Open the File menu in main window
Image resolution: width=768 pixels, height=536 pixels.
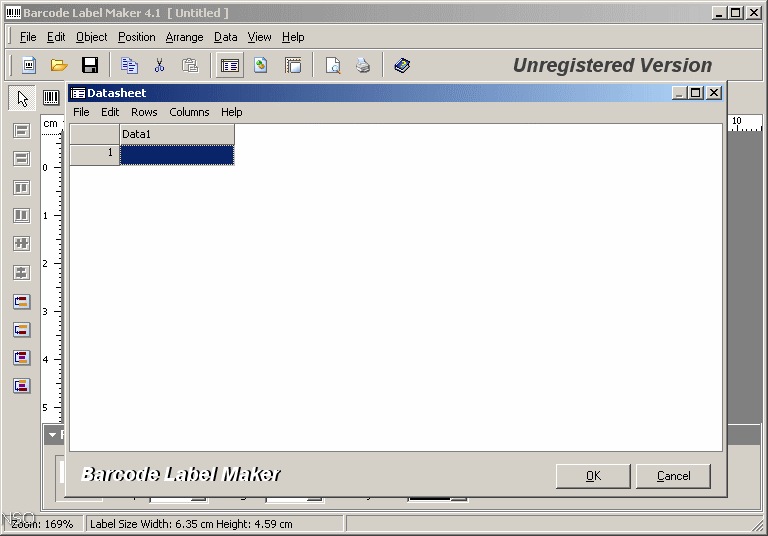[28, 37]
